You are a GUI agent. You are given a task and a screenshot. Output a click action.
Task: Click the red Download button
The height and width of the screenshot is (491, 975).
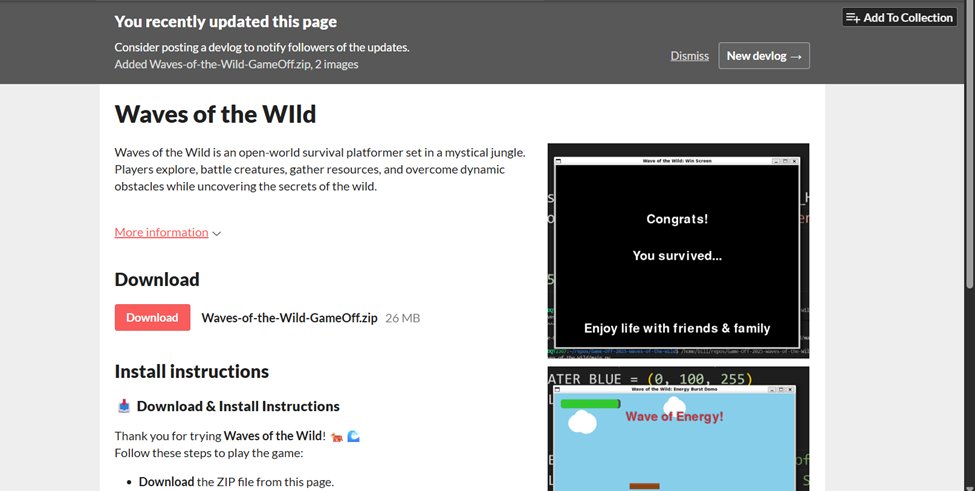152,318
